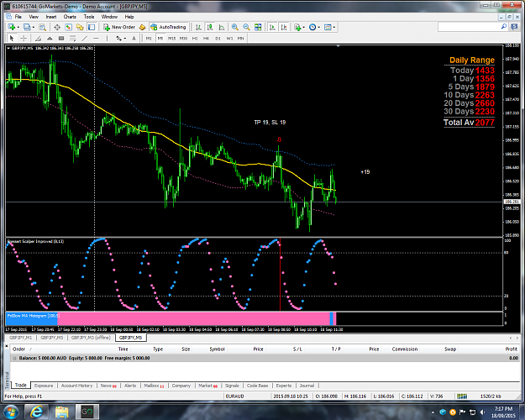Select the horizontal line tool
Viewport: 525px width, 420px height.
pos(96,38)
